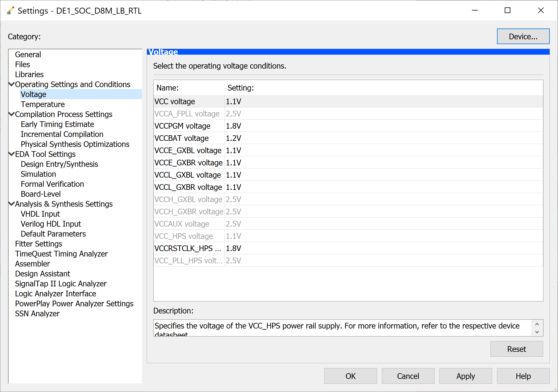
Task: Select Temperature in category tree
Action: click(42, 104)
